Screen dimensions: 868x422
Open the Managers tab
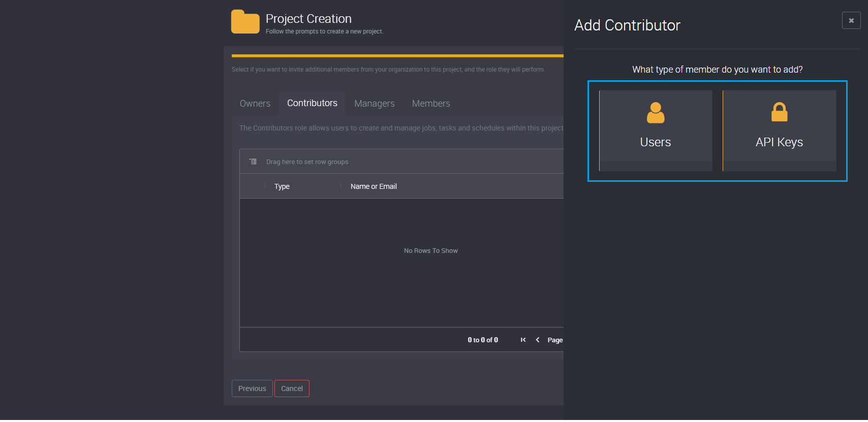[x=375, y=104]
